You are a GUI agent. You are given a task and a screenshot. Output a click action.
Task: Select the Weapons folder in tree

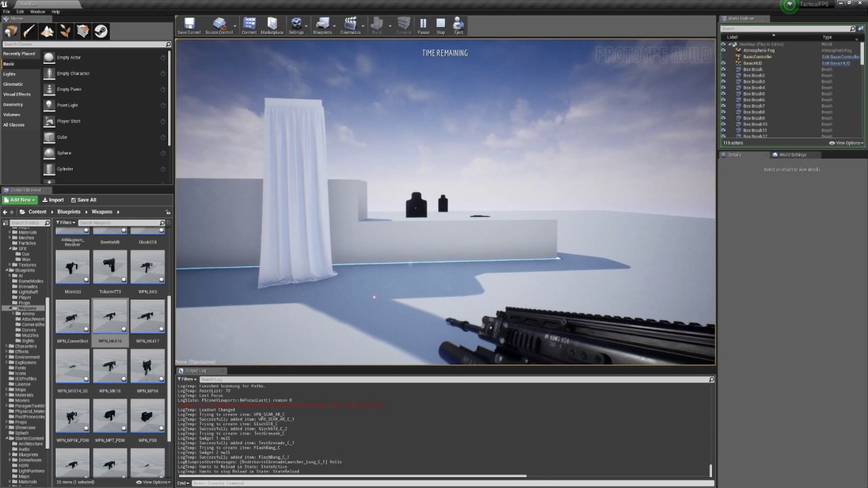(x=27, y=308)
